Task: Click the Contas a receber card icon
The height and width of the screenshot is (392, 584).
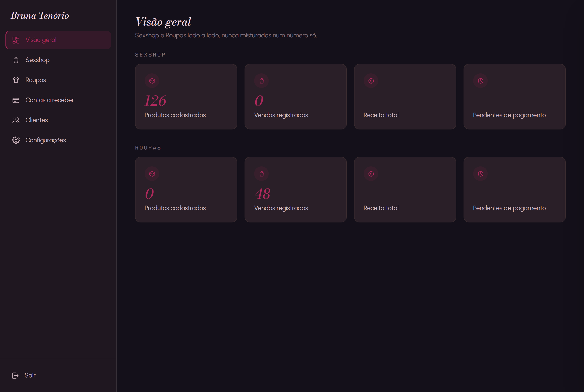Action: click(x=16, y=100)
